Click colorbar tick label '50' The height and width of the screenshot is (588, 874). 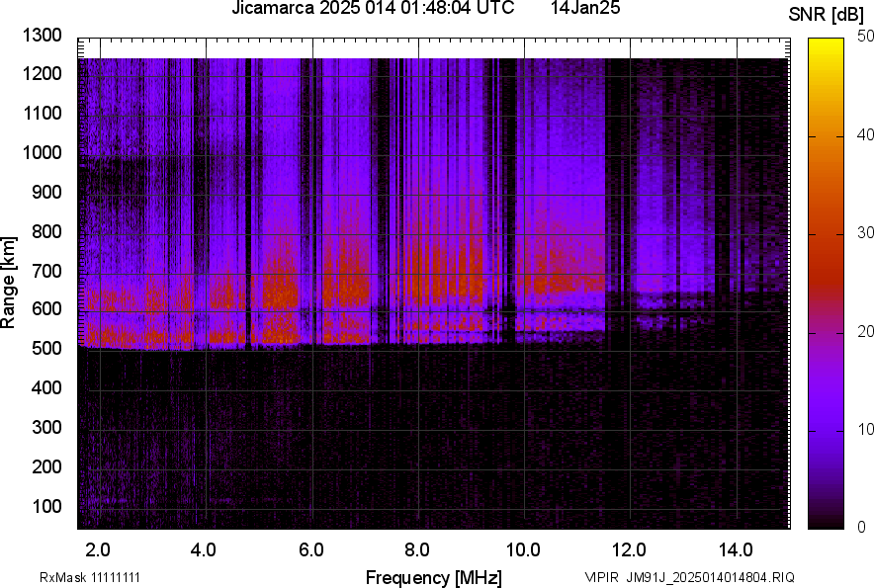[865, 37]
